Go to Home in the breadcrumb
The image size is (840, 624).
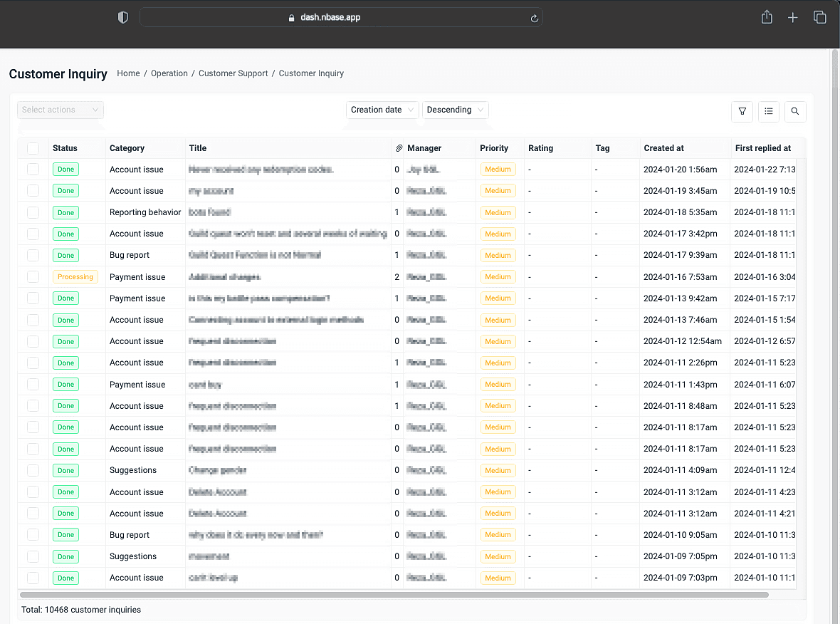[x=129, y=73]
